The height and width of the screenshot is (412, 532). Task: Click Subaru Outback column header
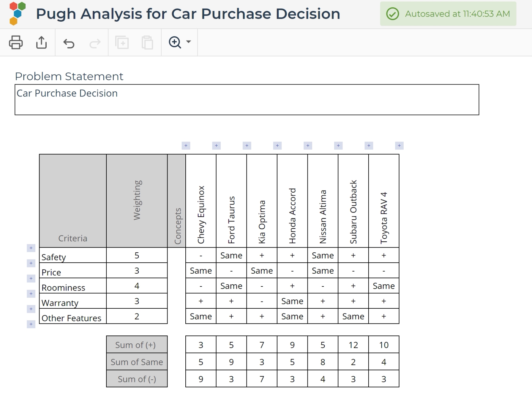[x=353, y=201]
